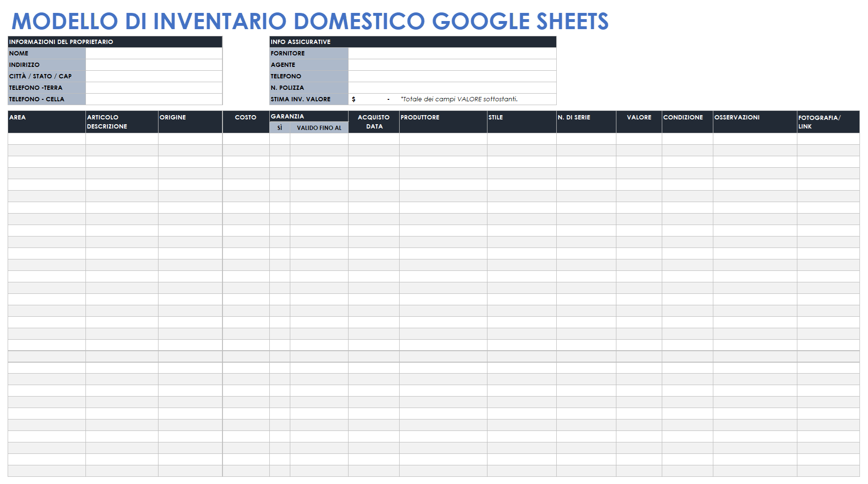Viewport: 868px width, 484px height.
Task: Select the 'INDIRIZZO' label cell
Action: tap(47, 65)
